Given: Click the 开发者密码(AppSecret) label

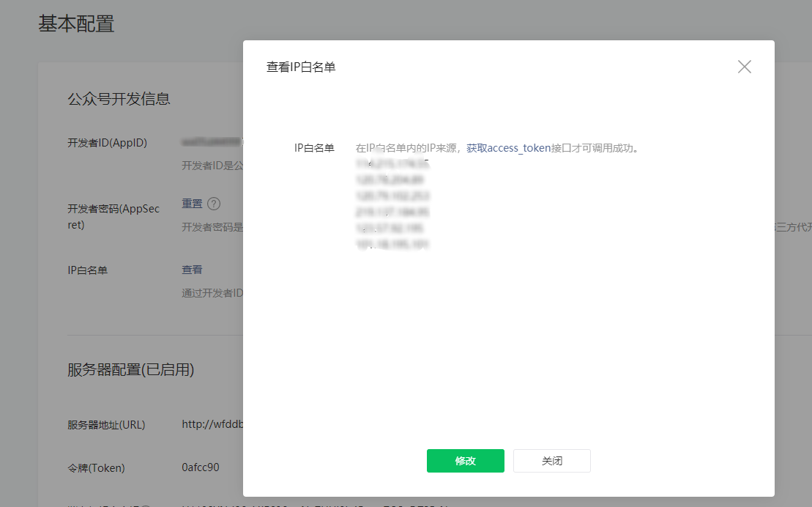Looking at the screenshot, I should (x=113, y=217).
